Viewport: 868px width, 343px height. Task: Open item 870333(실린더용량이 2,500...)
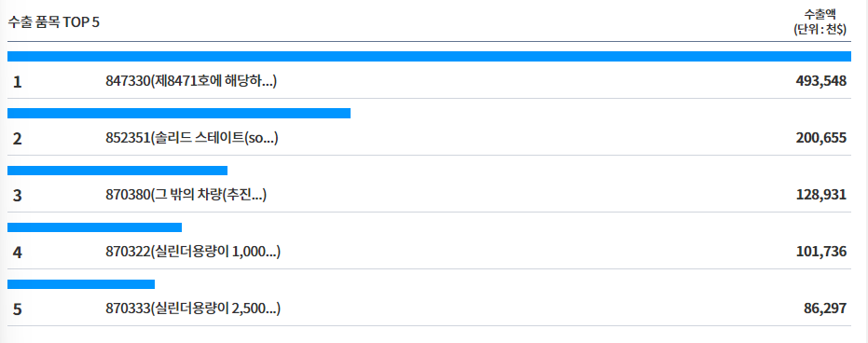(x=193, y=309)
